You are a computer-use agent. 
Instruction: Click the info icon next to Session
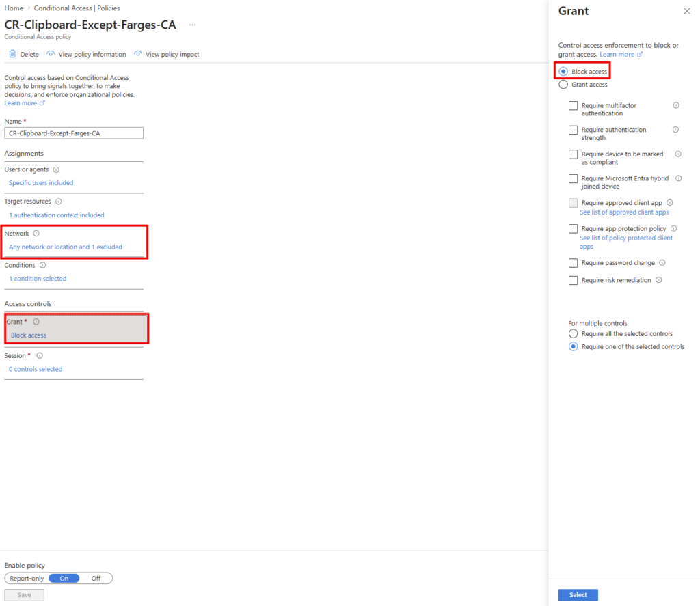pyautogui.click(x=40, y=356)
